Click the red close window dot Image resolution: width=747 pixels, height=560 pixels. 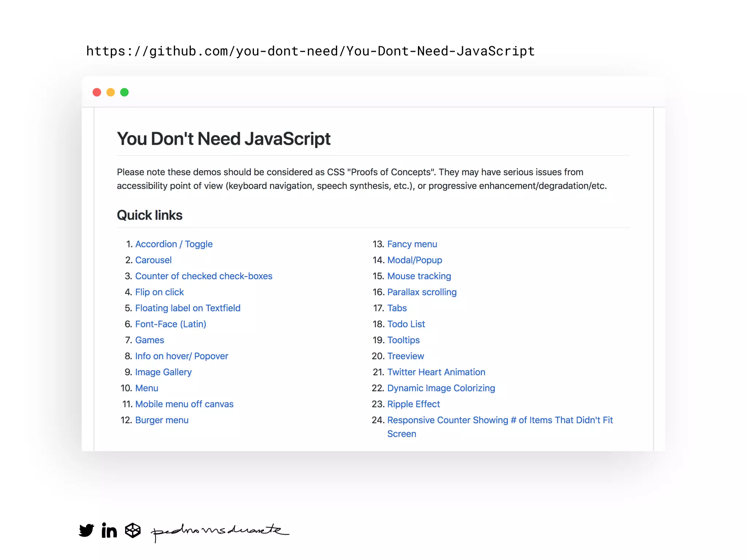click(x=97, y=92)
